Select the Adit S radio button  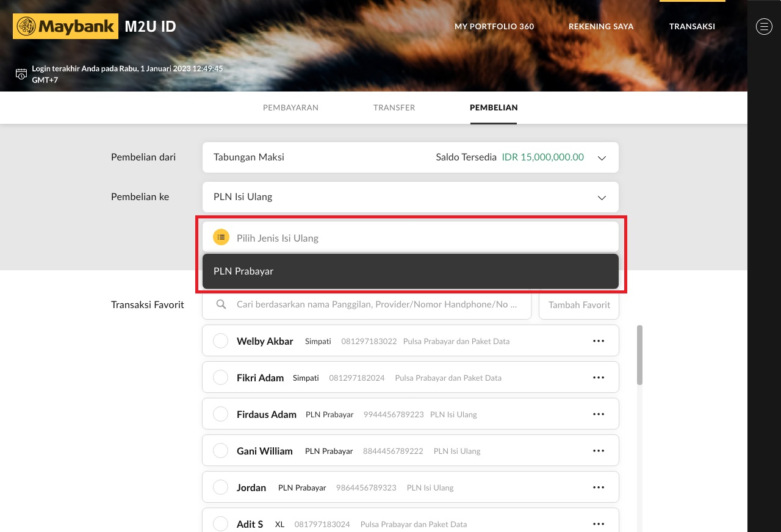[220, 523]
